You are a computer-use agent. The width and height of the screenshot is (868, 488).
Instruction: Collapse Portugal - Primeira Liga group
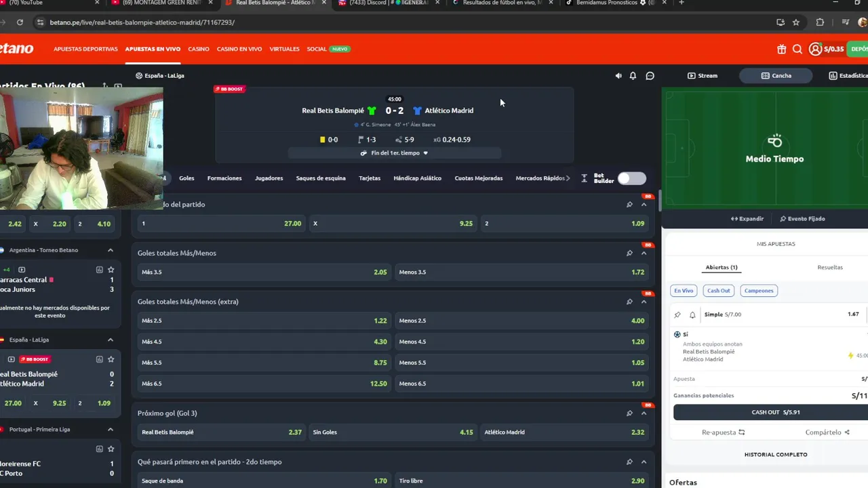(x=110, y=429)
